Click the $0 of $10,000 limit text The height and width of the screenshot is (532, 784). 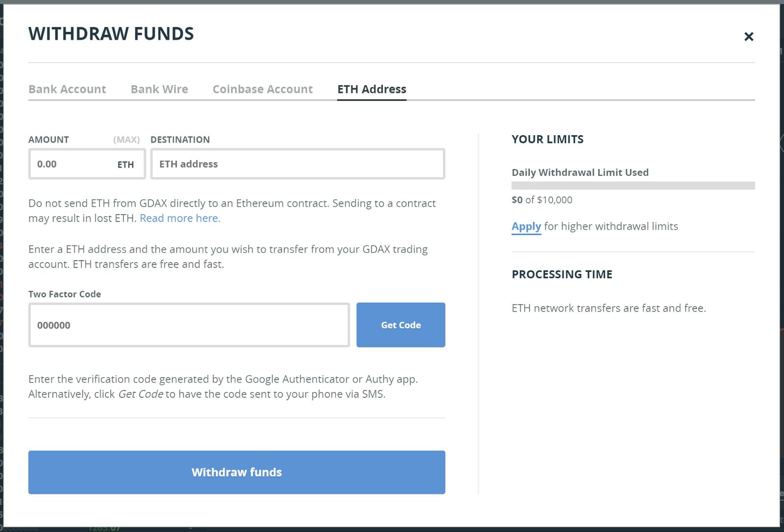541,199
